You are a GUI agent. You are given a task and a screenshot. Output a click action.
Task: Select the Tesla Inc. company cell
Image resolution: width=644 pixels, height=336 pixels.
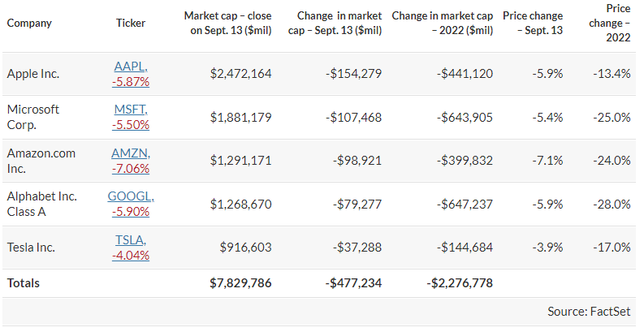(x=31, y=247)
